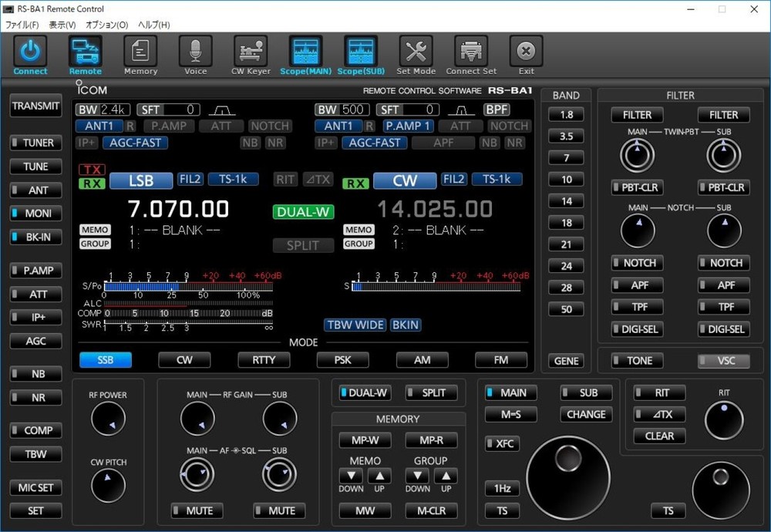Toggle SPLIT operation on
Image resolution: width=771 pixels, height=532 pixels.
click(432, 392)
